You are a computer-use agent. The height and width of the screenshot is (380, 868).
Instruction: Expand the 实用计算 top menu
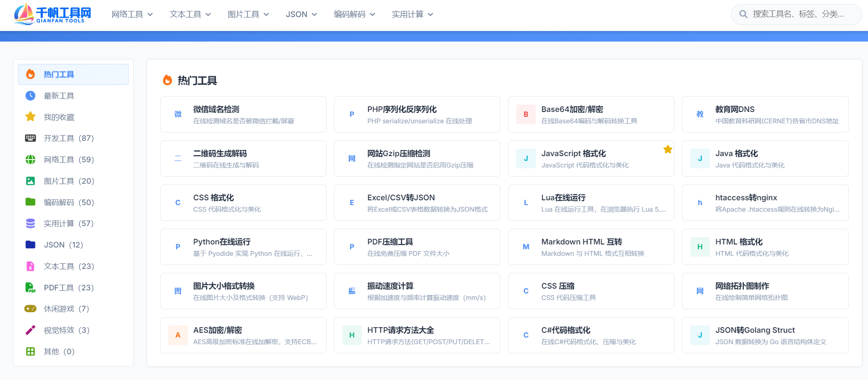click(413, 14)
